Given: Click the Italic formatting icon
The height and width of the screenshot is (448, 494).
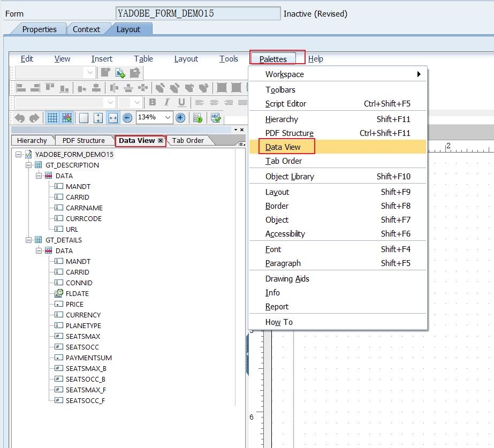Looking at the screenshot, I should click(167, 102).
